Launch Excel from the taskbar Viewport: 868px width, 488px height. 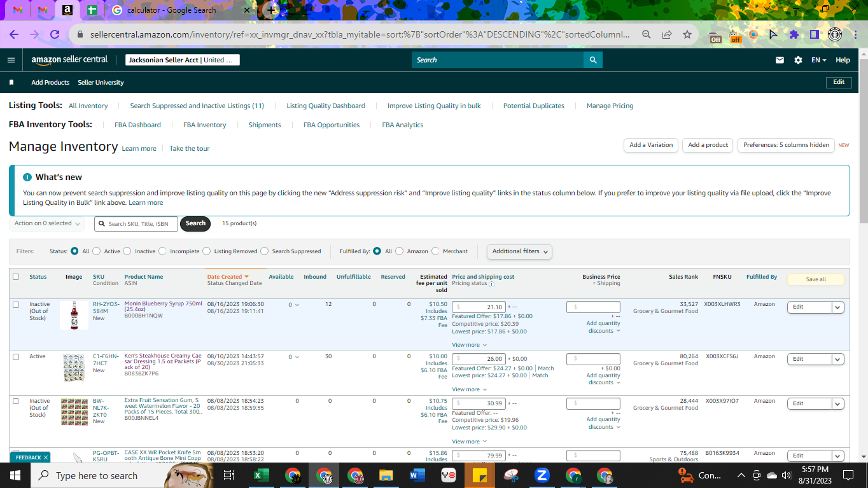click(x=262, y=475)
